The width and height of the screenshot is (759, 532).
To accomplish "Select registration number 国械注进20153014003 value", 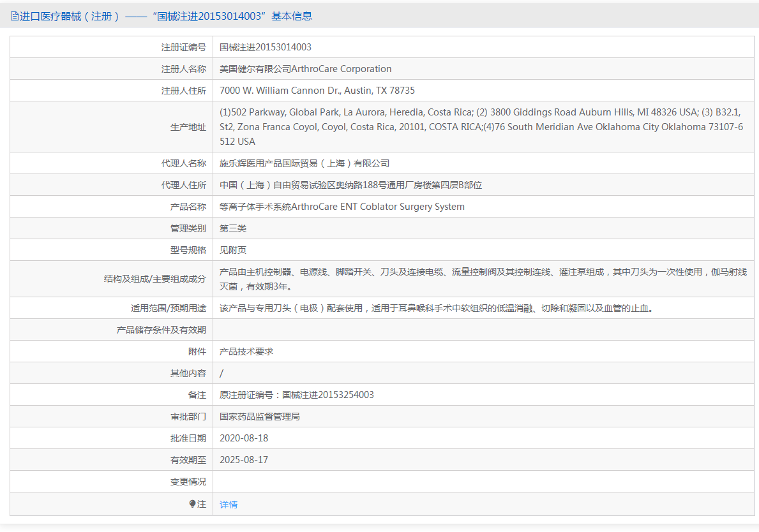I will (x=266, y=47).
